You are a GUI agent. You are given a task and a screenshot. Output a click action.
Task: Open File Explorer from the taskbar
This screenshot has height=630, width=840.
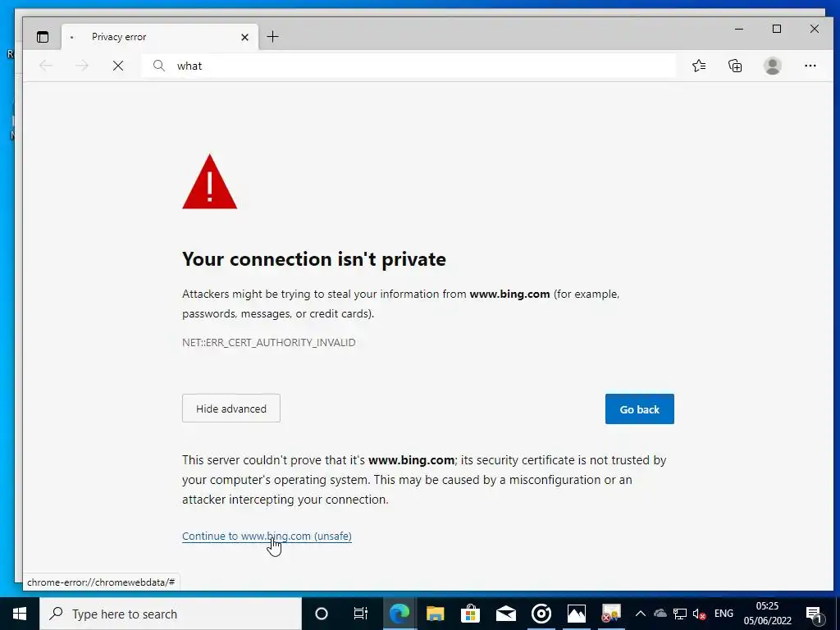[x=435, y=614]
